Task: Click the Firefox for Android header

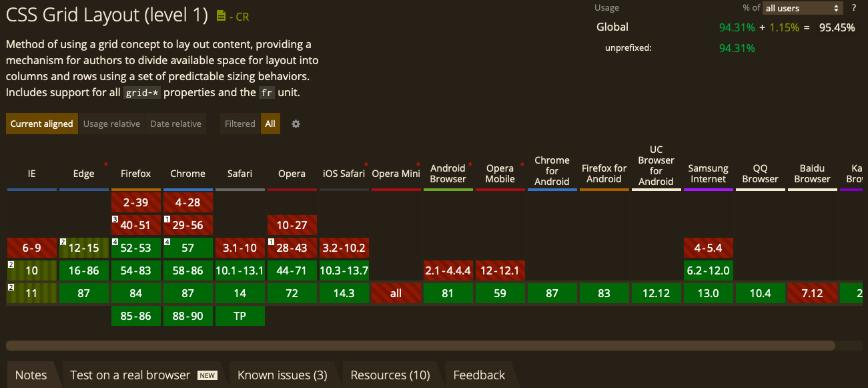Action: [x=604, y=174]
